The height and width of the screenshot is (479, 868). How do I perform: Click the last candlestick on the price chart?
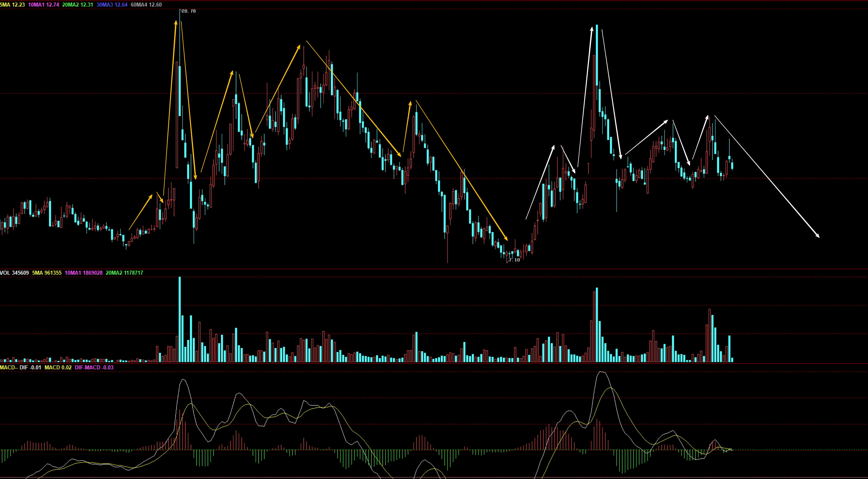pos(732,165)
